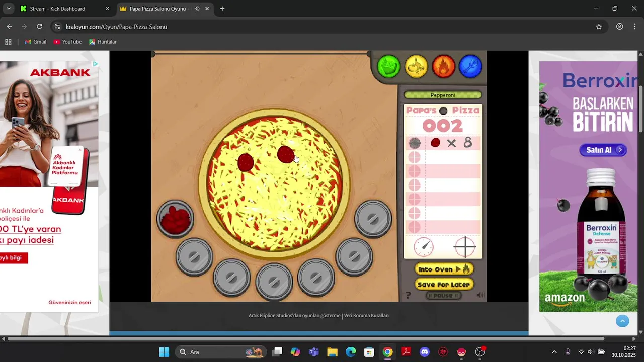Close the Kick Dashboard tab
Image resolution: width=644 pixels, height=362 pixels.
[x=107, y=9]
